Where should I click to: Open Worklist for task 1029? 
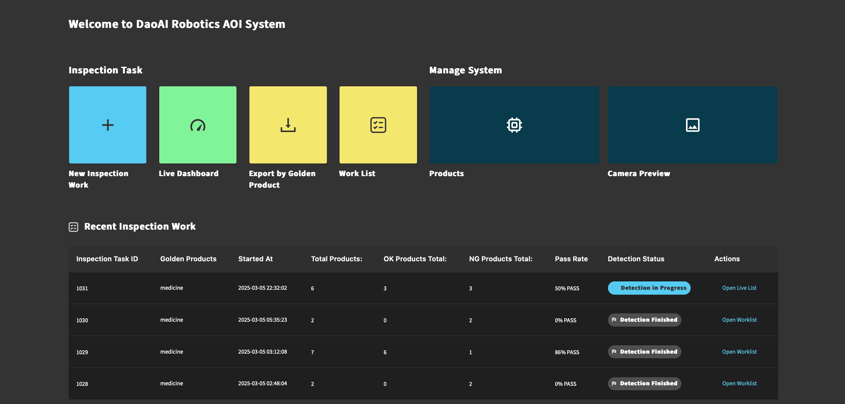coord(739,352)
